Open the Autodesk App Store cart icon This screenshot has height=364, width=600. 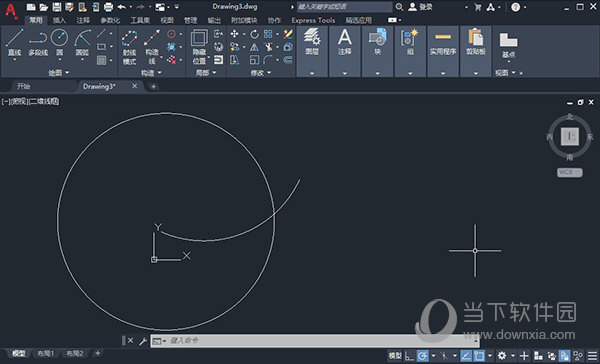[x=478, y=7]
